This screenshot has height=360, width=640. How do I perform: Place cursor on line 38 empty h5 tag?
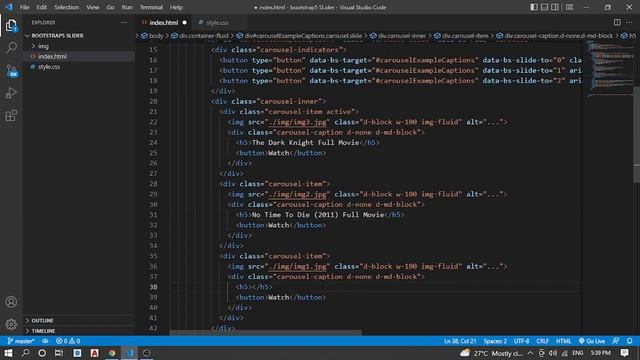pos(254,287)
